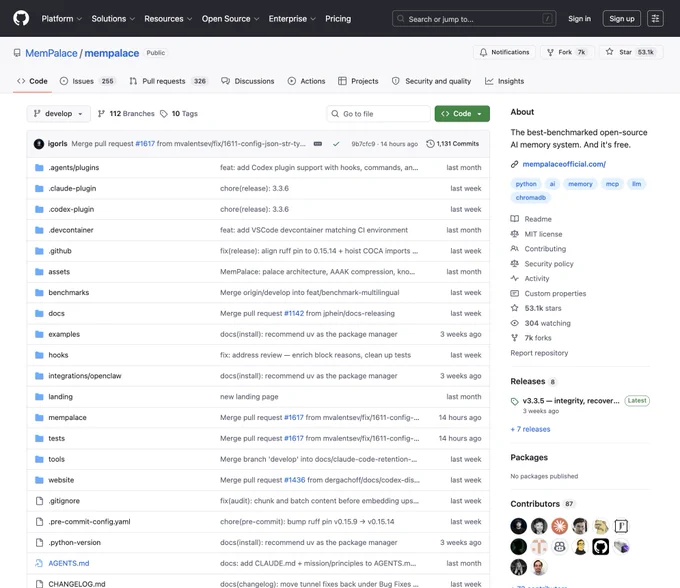Open the #1142 pull request link in docs row
Screen dimensions: 680x588
click(x=294, y=313)
